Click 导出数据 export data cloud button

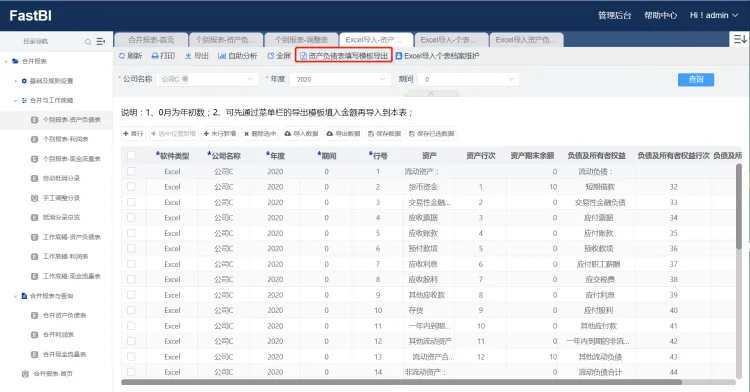pos(343,134)
